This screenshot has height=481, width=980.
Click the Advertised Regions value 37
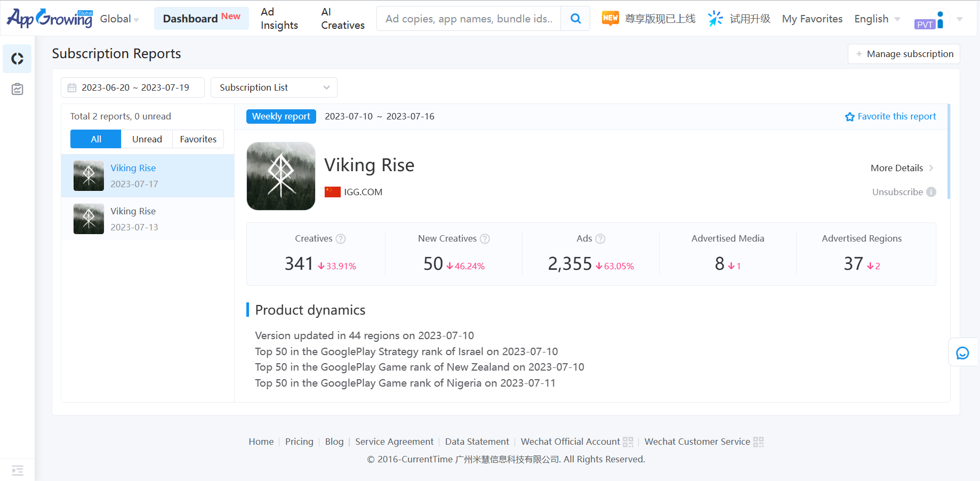(x=853, y=264)
